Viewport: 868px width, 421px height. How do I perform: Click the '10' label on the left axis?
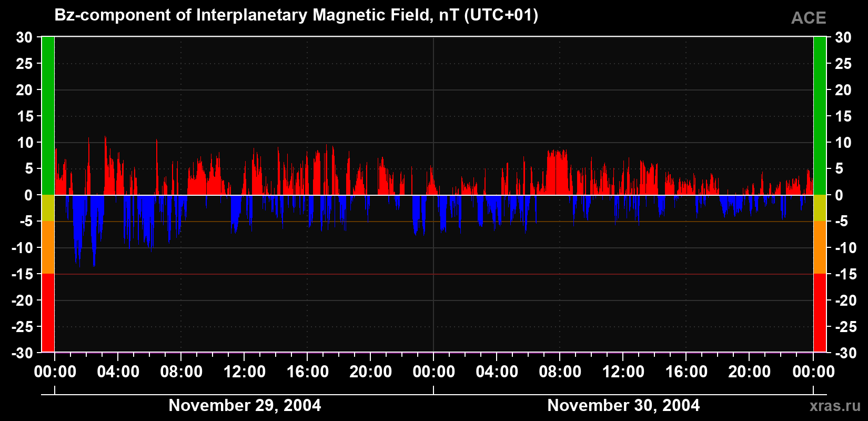click(24, 143)
